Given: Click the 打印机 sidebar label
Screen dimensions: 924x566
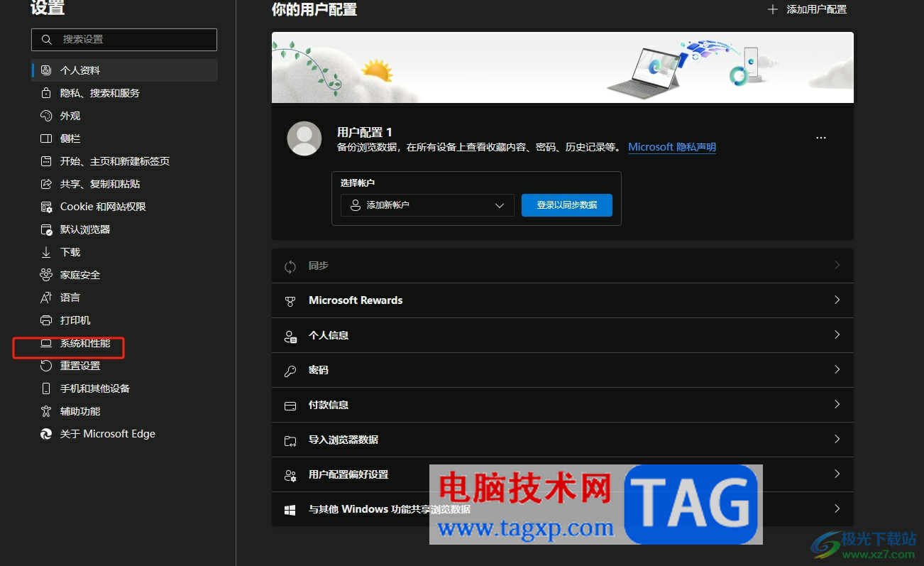Looking at the screenshot, I should (75, 320).
